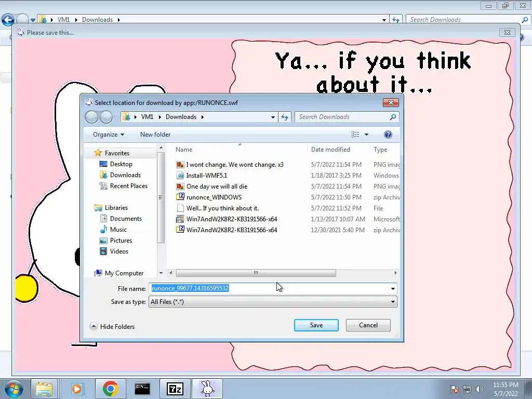Image resolution: width=532 pixels, height=399 pixels.
Task: Click right arrow of file list horizontal scrollbar
Action: [395, 273]
